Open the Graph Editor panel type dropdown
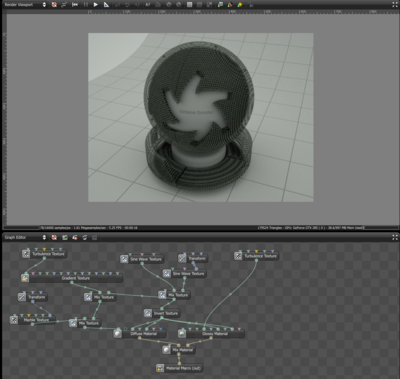400x379 pixels. [25, 237]
